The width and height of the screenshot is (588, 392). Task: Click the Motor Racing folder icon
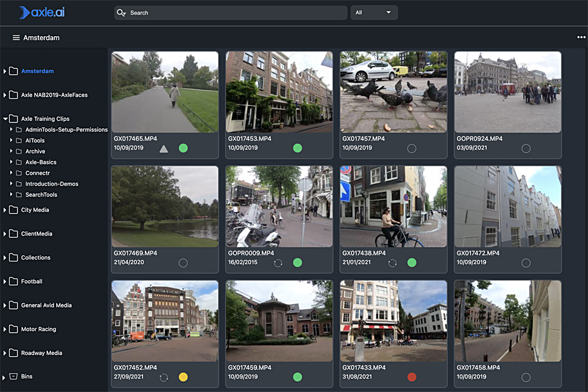click(x=13, y=329)
